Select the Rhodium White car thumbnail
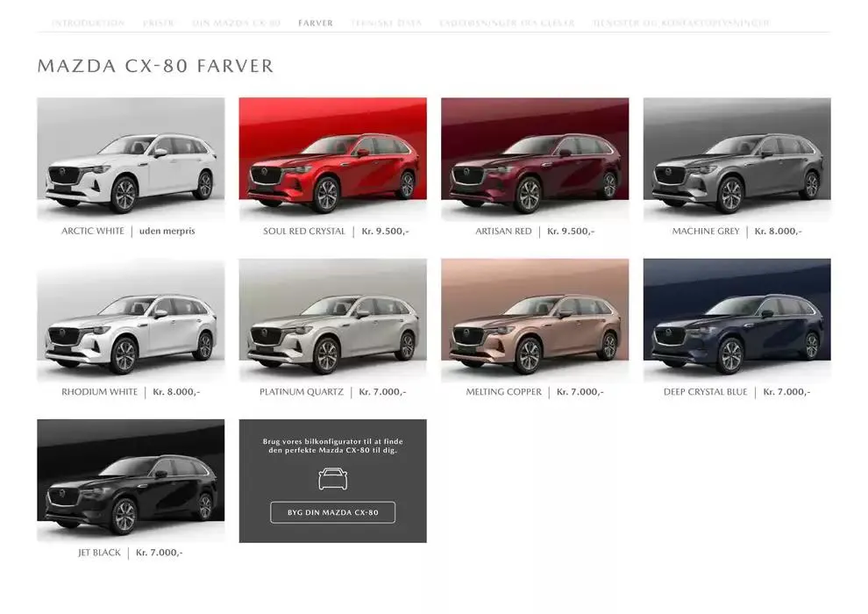The width and height of the screenshot is (868, 614). click(x=130, y=318)
